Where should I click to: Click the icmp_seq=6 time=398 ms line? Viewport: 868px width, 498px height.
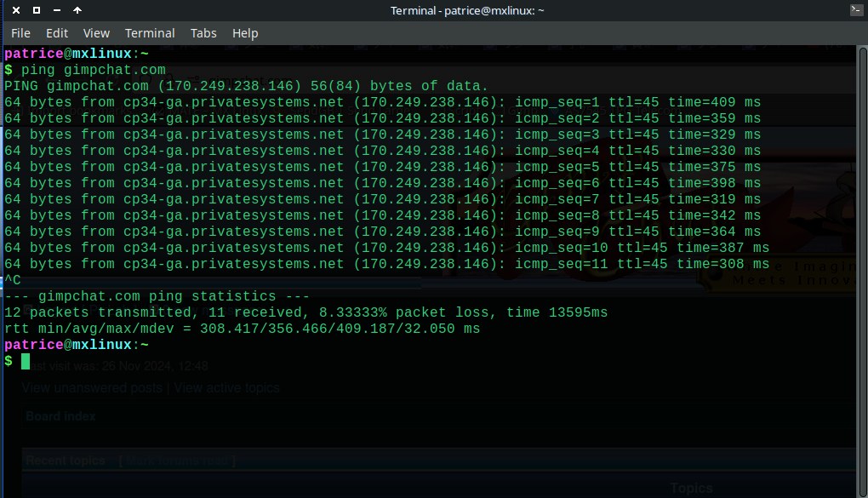[383, 183]
